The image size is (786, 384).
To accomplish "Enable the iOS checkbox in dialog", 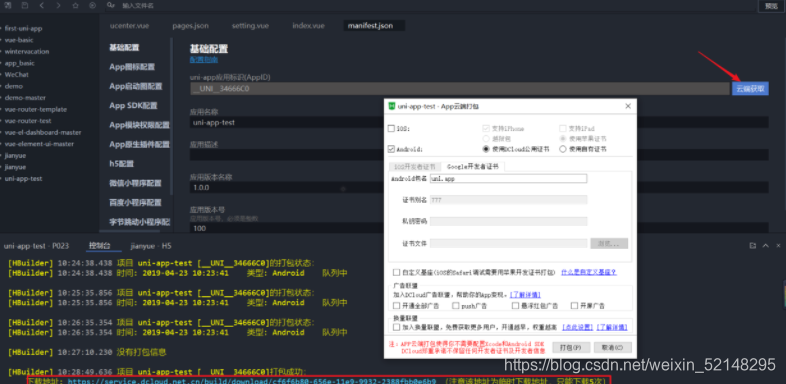I will point(391,129).
